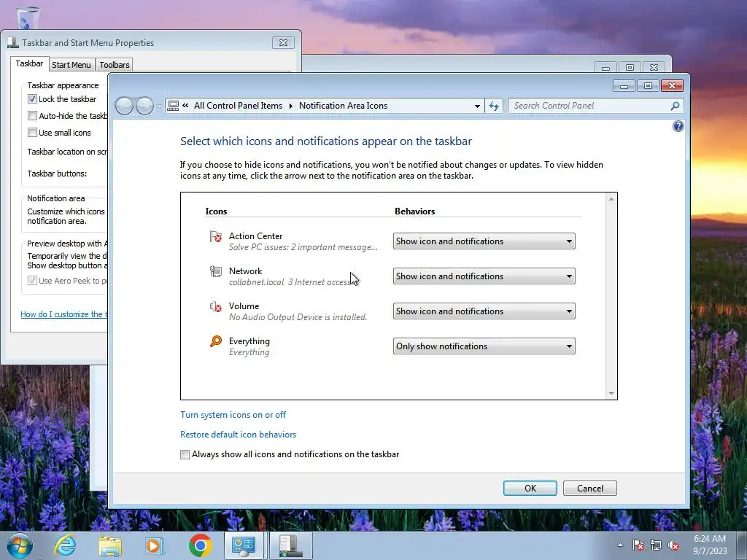Click the Use Aero Peek checkbox

click(x=32, y=281)
